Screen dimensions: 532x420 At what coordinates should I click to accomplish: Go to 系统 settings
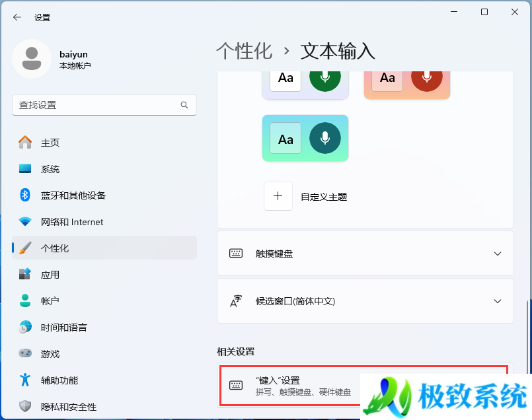(104, 169)
